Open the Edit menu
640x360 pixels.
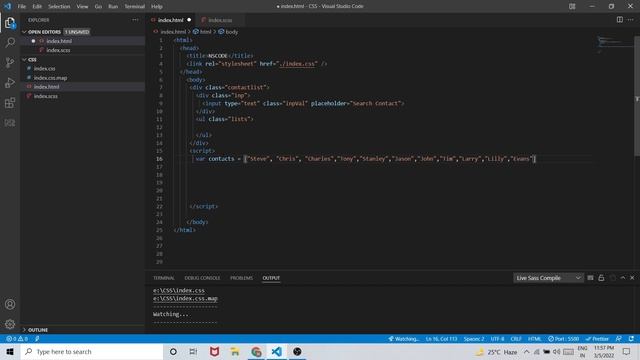(x=37, y=7)
